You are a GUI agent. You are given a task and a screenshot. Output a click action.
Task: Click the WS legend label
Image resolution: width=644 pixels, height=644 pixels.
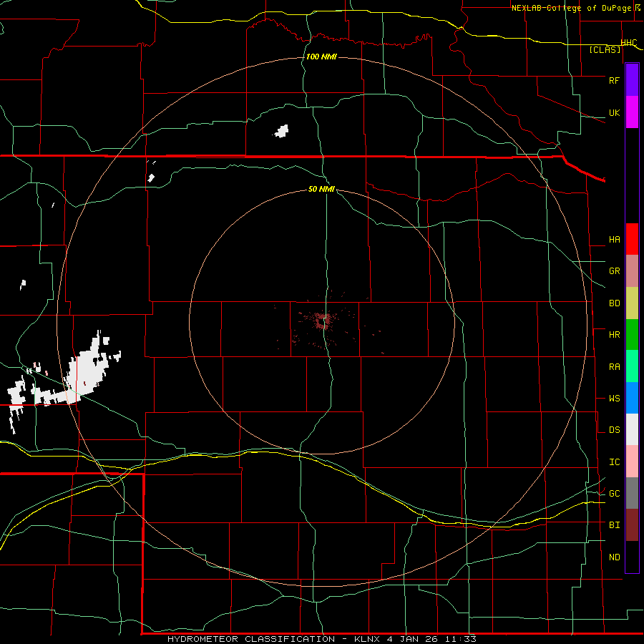(x=614, y=399)
